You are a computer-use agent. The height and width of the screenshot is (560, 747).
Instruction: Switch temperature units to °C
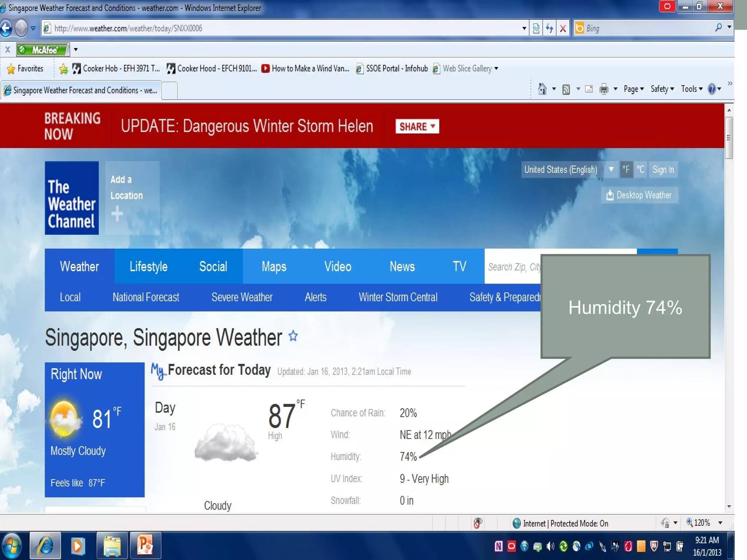click(x=640, y=170)
